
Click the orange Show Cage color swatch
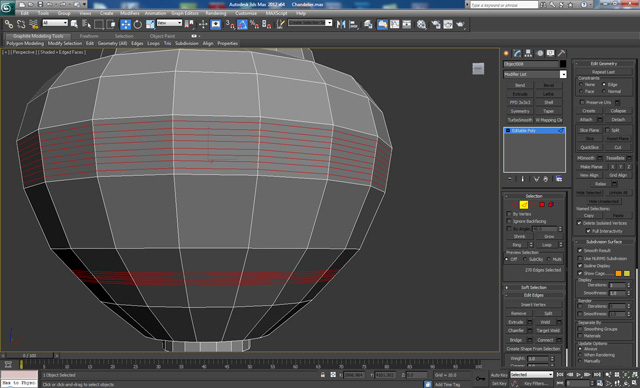coord(618,273)
